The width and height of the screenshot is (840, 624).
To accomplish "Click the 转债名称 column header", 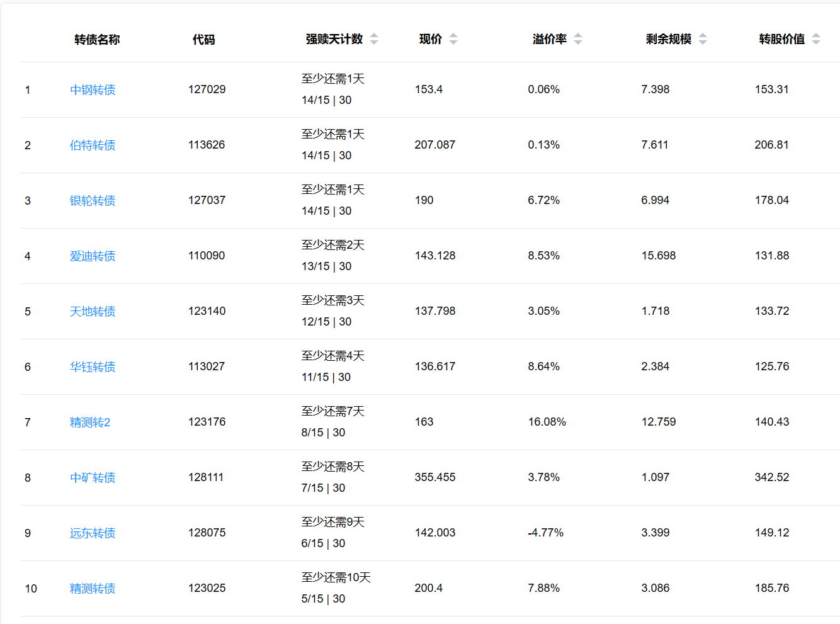I will 97,40.
